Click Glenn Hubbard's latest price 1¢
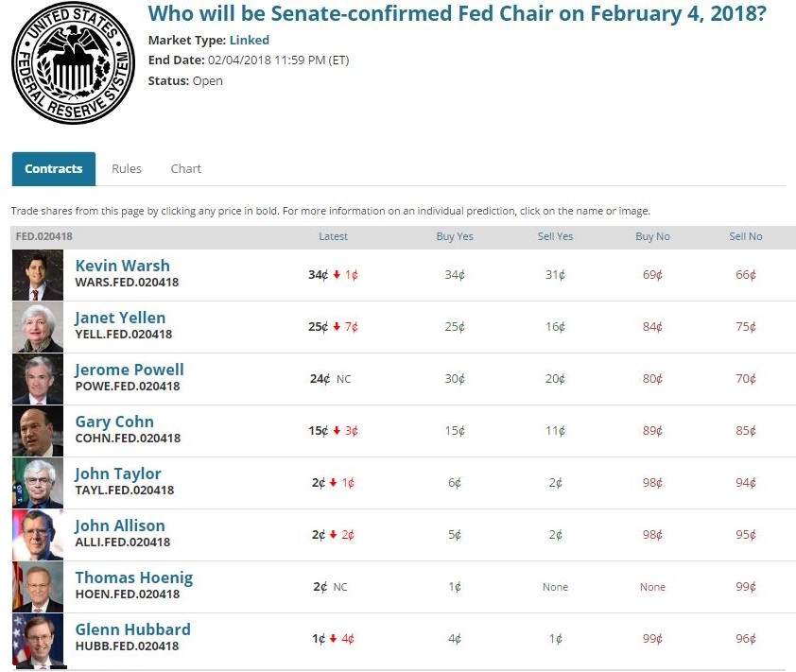The image size is (796, 672). [319, 639]
